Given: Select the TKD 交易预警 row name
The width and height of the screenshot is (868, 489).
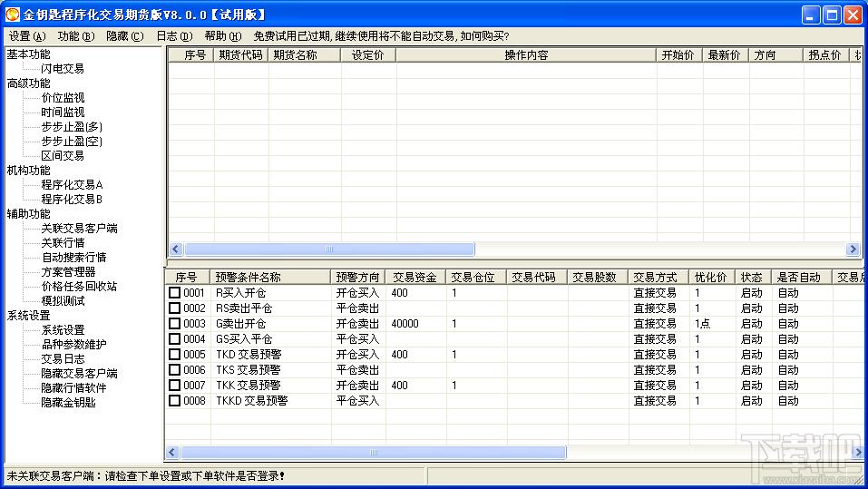Looking at the screenshot, I should (x=249, y=355).
